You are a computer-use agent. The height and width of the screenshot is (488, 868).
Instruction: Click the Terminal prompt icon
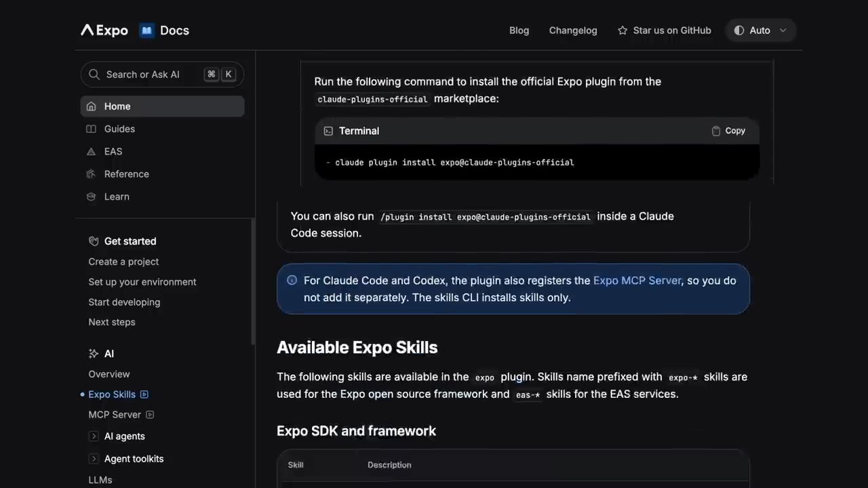tap(328, 131)
